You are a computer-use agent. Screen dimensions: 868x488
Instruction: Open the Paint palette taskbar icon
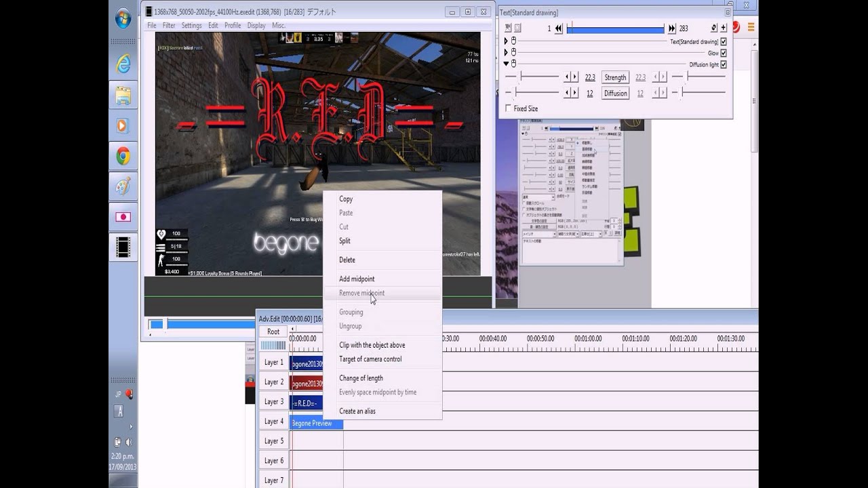pos(123,186)
